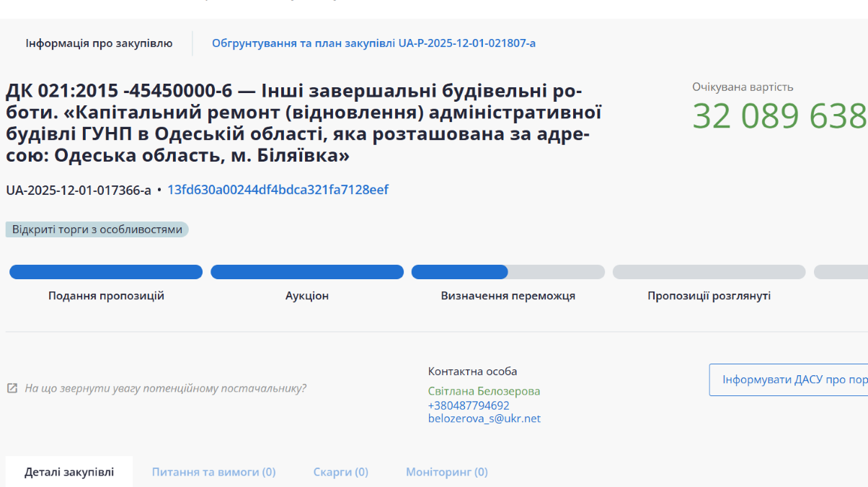This screenshot has height=487, width=868.
Task: Click 'Відкриті торги з особливостями' badge
Action: point(97,229)
